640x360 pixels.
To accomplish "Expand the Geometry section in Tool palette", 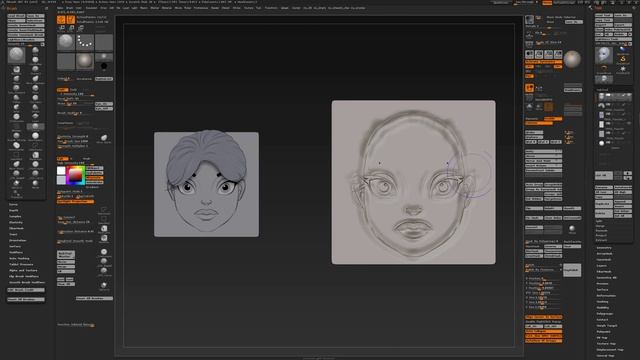I will coord(604,248).
